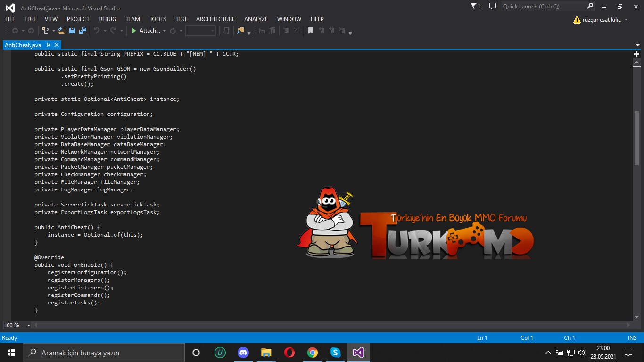The image size is (644, 362).
Task: Open the Redo history dropdown arrow
Action: point(121,31)
